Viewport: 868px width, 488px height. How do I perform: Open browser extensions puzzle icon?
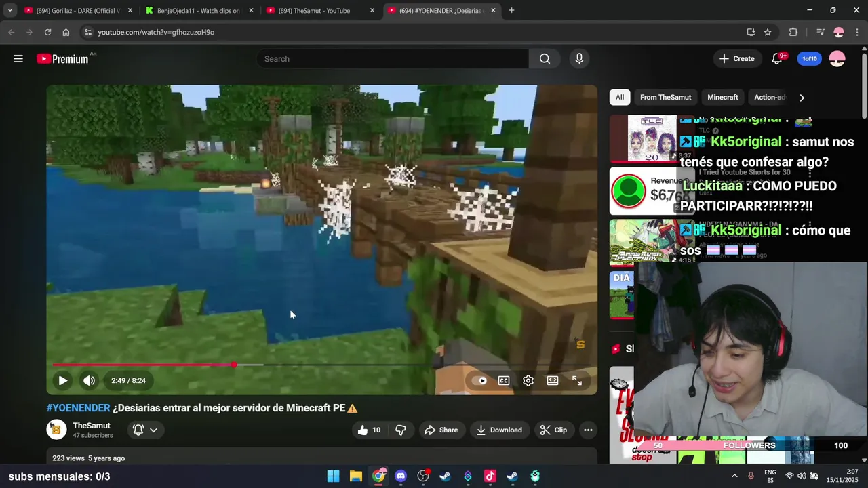[793, 32]
